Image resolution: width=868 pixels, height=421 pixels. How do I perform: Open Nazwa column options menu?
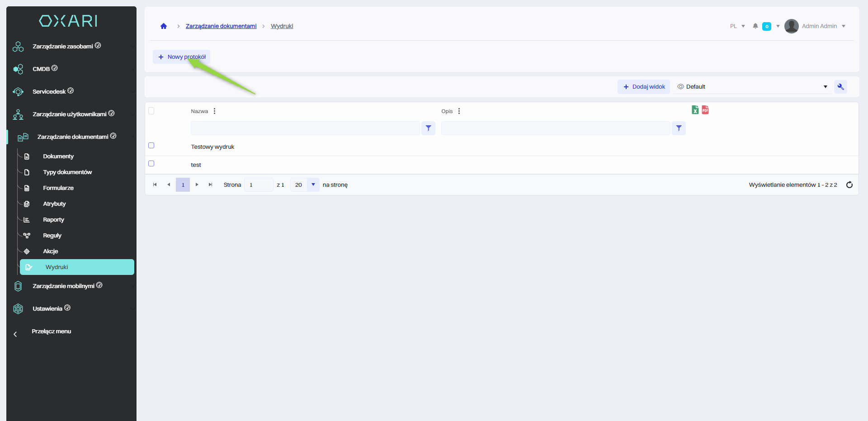pos(214,111)
